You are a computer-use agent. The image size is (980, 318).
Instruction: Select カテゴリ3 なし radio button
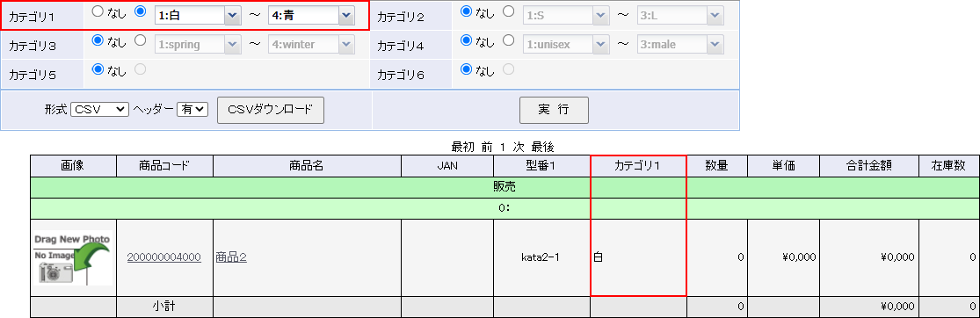pyautogui.click(x=98, y=40)
